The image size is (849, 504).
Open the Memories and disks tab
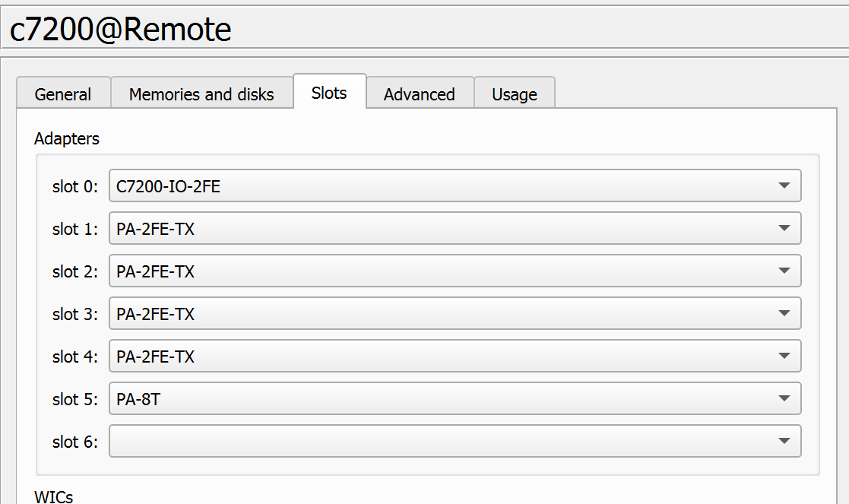click(x=201, y=94)
